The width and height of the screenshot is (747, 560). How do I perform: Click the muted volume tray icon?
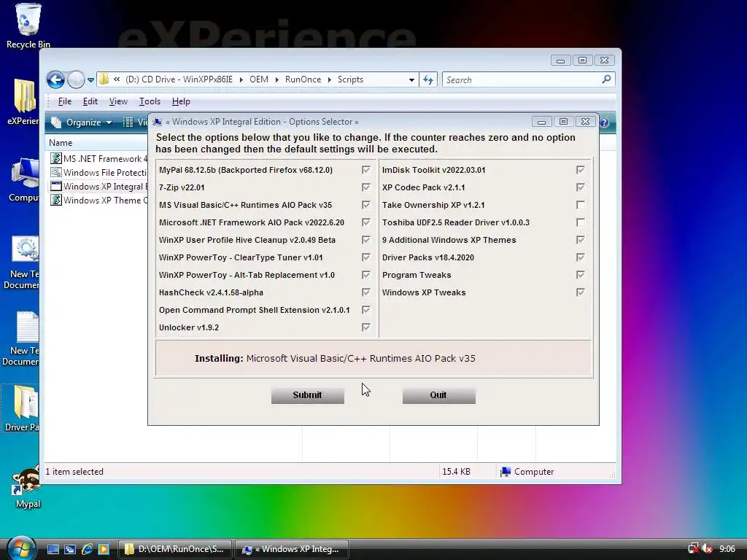[x=707, y=548]
